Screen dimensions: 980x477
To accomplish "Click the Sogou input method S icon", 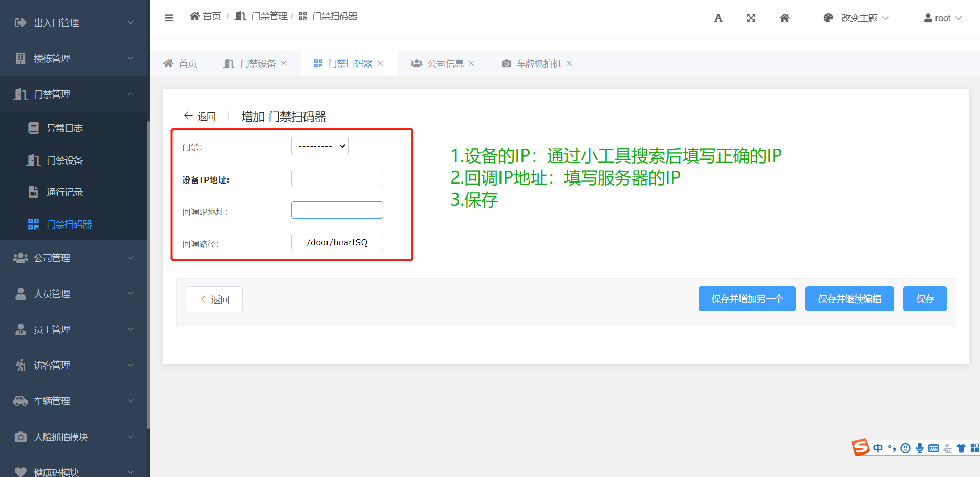I will (860, 447).
